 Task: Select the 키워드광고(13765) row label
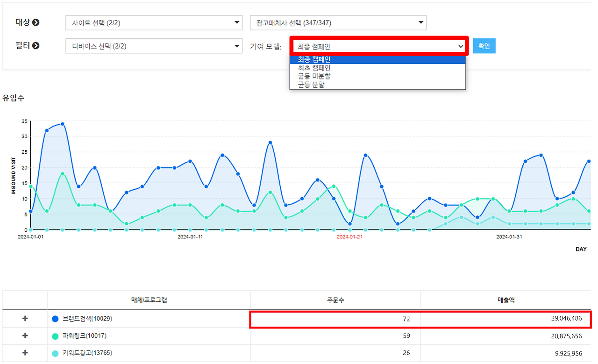click(x=87, y=353)
